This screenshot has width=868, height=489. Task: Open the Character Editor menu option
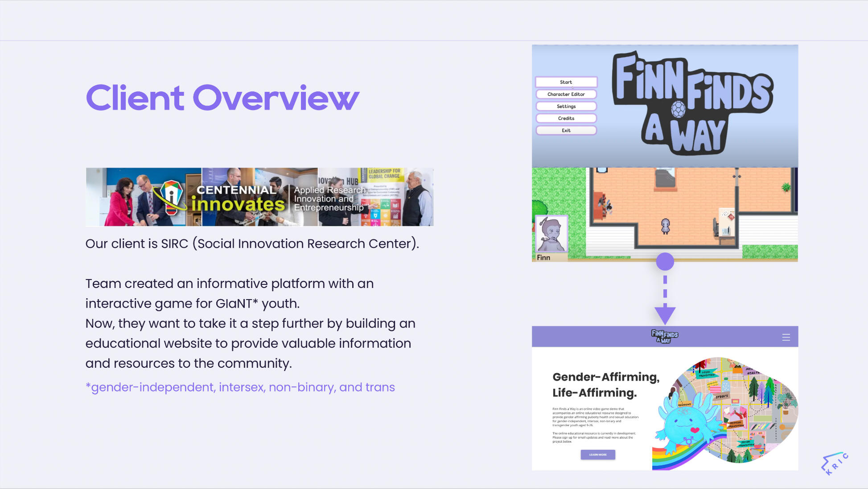point(566,94)
